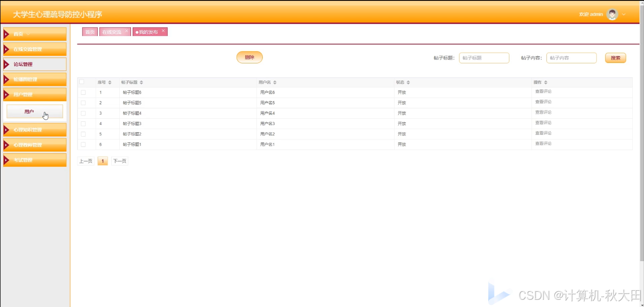Open 查看评论 for 帖子标题5

pyautogui.click(x=543, y=102)
